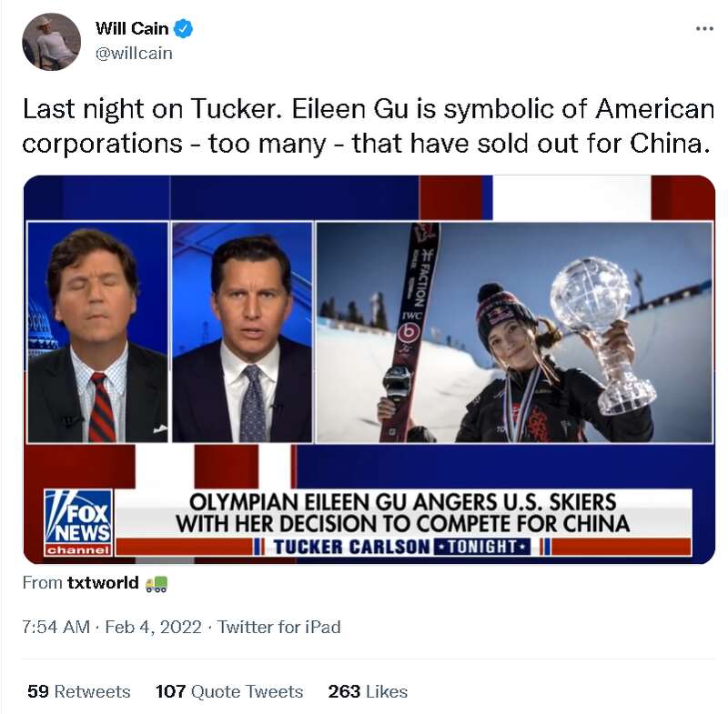Open the 7:54 AM timestamp link
Screen dimensions: 728x714
click(x=56, y=628)
